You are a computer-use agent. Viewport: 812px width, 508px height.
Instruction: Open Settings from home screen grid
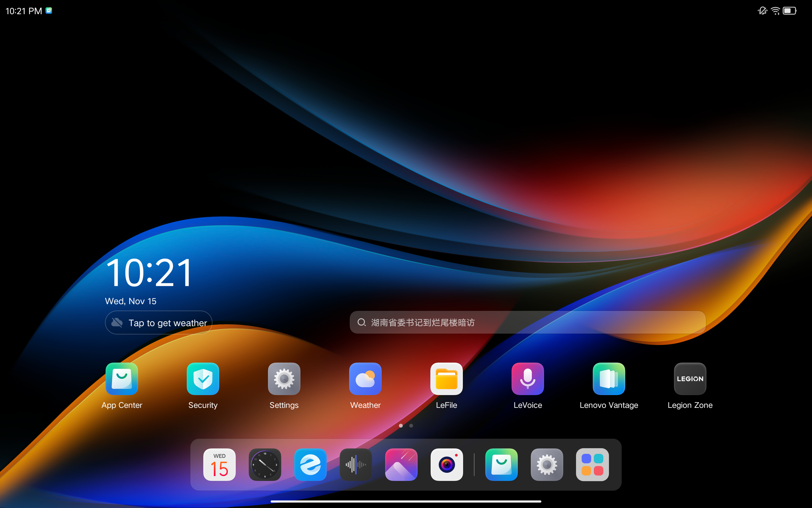click(x=284, y=379)
